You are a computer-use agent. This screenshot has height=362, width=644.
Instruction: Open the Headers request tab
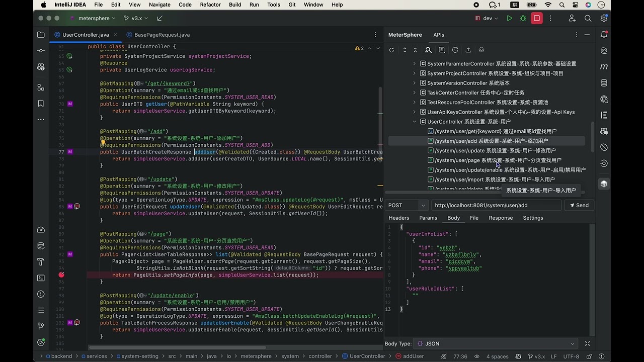coord(399,218)
